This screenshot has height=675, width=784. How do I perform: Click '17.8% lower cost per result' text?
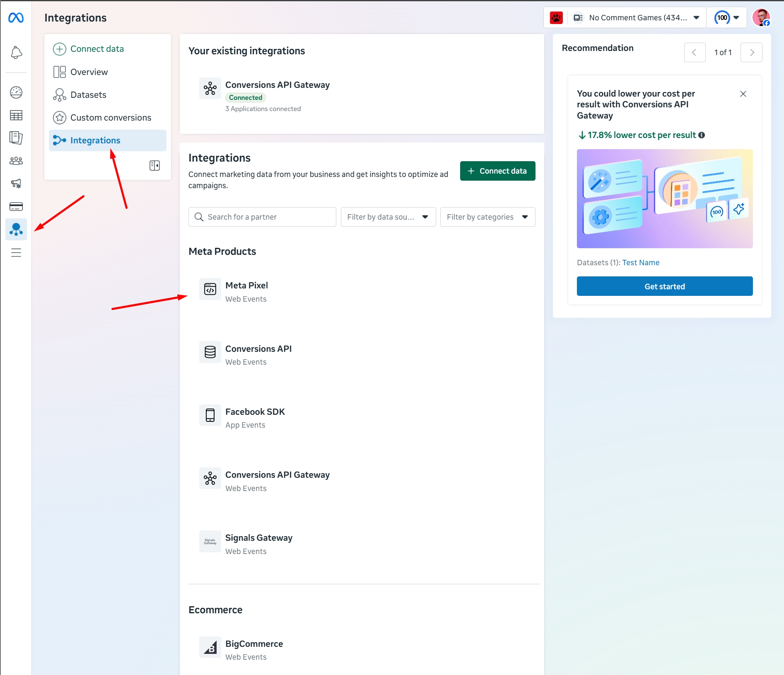pyautogui.click(x=642, y=135)
